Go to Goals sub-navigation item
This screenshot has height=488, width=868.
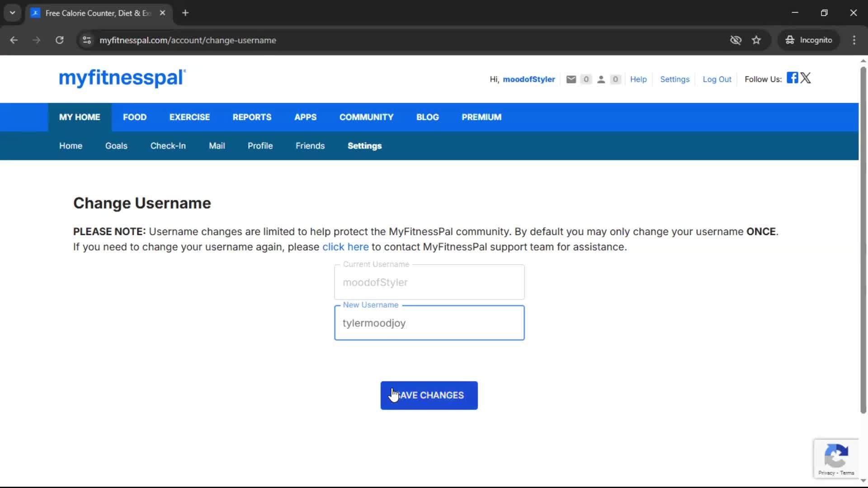(x=116, y=146)
